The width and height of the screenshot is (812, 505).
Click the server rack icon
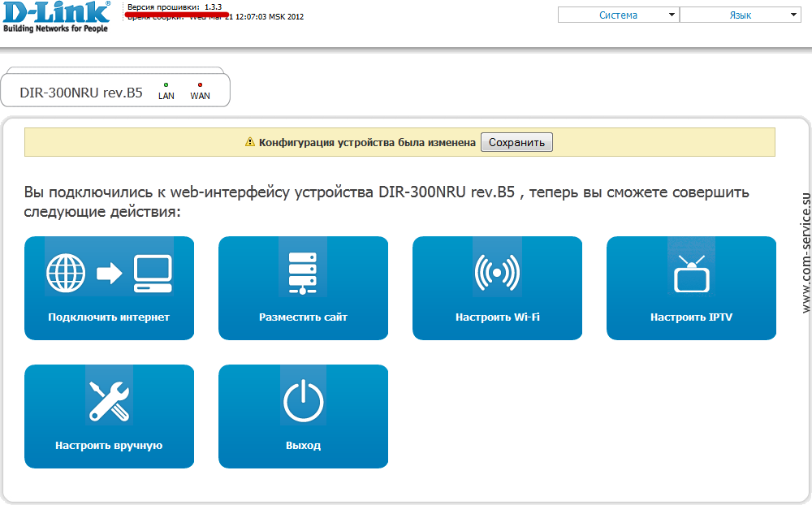302,273
